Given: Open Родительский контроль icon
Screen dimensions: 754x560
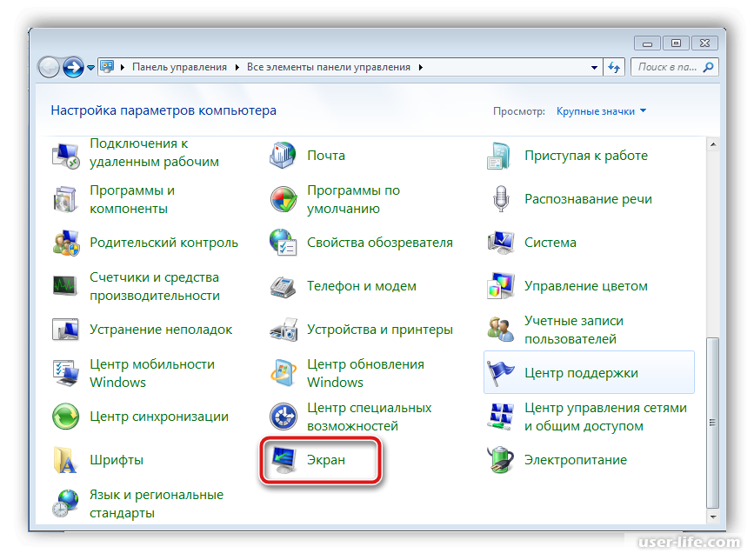Looking at the screenshot, I should coord(66,243).
